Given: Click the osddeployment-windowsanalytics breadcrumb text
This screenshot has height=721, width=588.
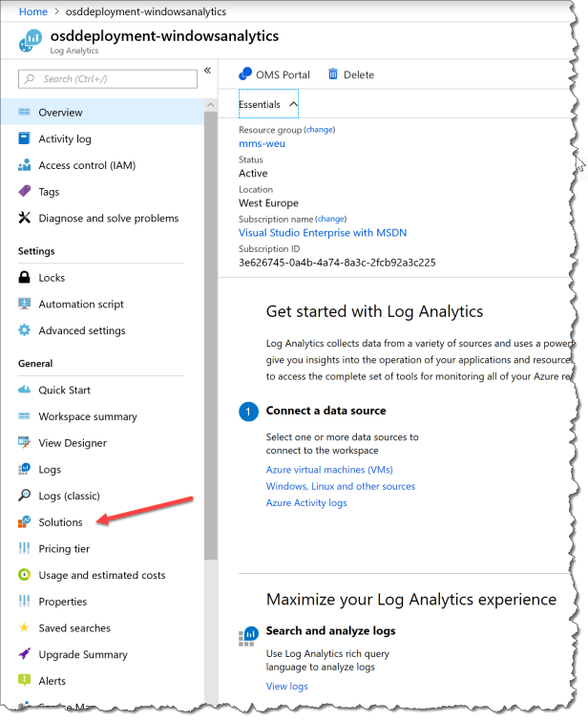Looking at the screenshot, I should [146, 11].
